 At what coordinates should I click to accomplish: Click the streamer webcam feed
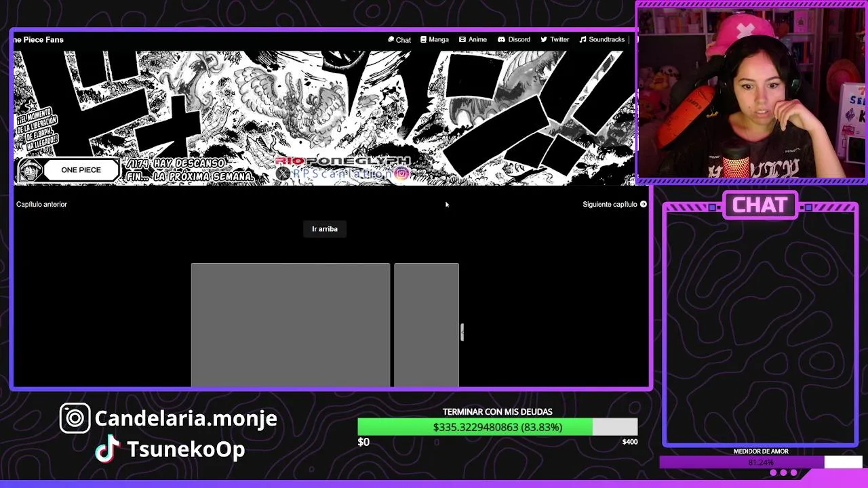click(751, 92)
